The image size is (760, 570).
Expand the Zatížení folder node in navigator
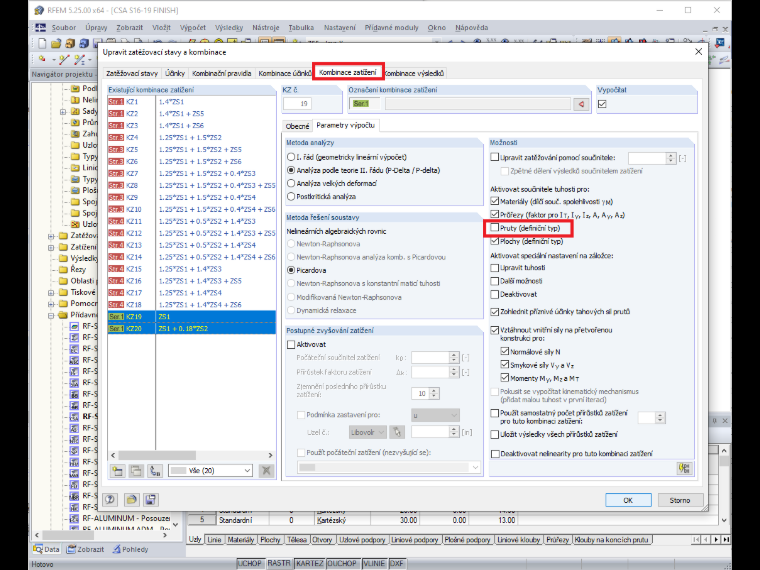coord(51,248)
